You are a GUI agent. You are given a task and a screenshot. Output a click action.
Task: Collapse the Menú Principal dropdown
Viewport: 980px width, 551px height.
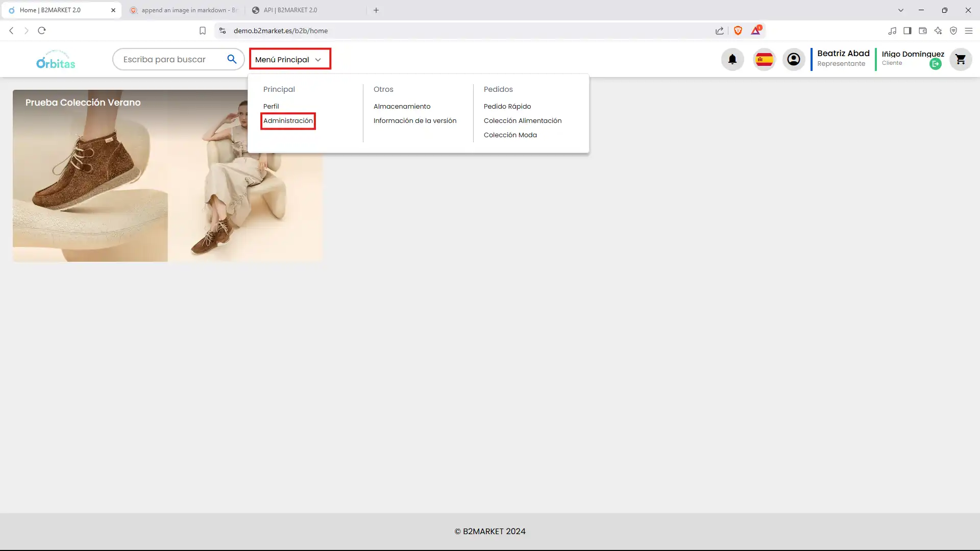tap(289, 59)
